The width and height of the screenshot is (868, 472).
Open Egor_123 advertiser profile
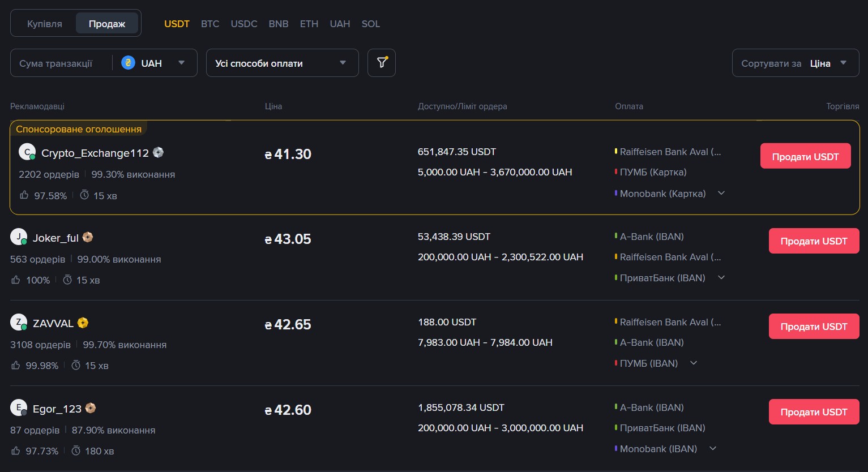pos(57,409)
